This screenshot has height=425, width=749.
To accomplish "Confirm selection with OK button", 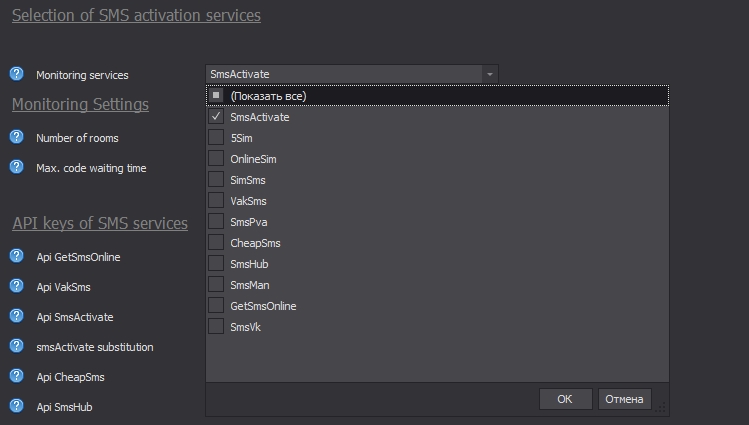I will point(566,399).
